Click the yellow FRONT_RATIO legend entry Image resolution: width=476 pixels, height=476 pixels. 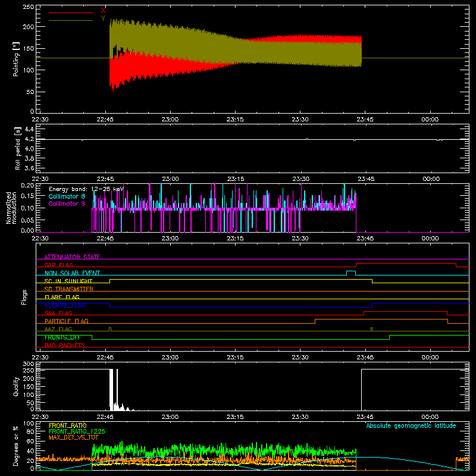tap(68, 425)
